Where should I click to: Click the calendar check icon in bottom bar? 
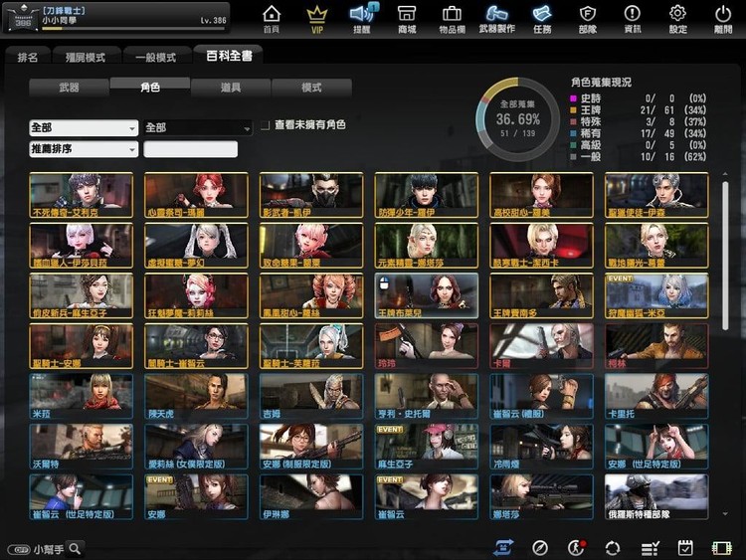[685, 548]
